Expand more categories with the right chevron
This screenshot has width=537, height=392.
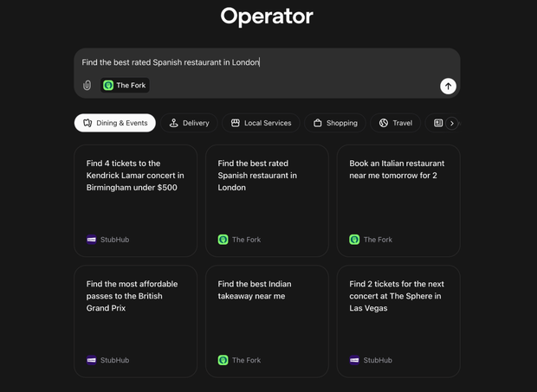[452, 123]
